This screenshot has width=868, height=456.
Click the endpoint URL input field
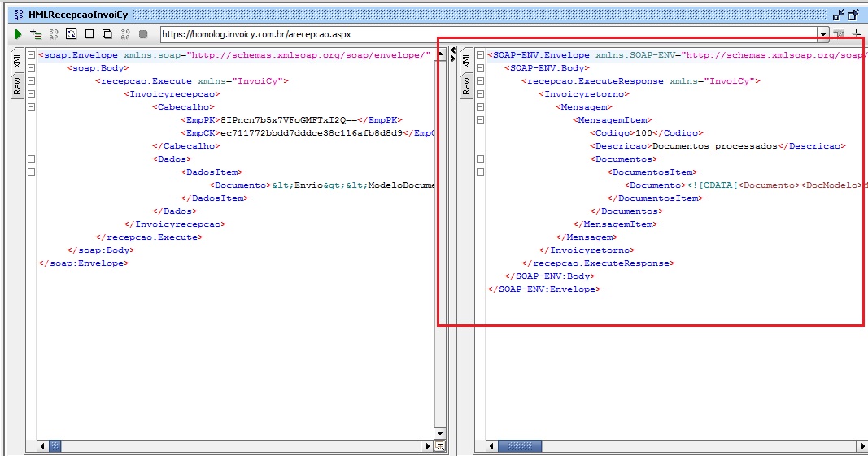click(488, 34)
